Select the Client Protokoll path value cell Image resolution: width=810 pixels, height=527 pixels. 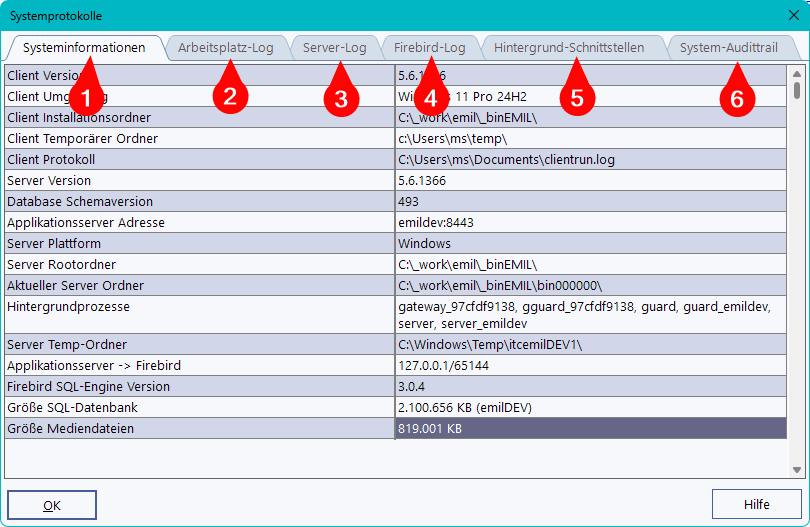(590, 160)
